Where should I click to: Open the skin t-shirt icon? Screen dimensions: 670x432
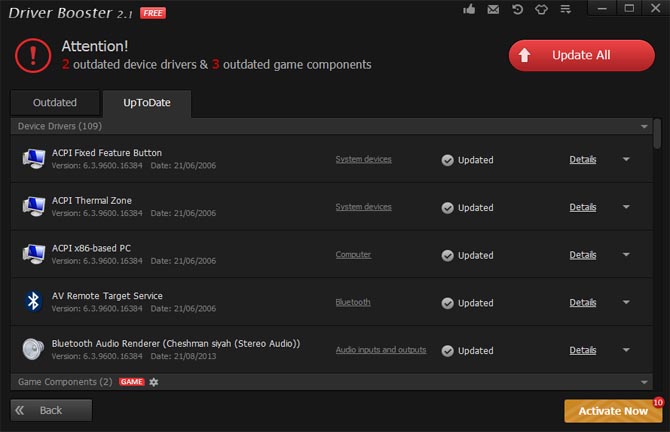click(x=541, y=9)
